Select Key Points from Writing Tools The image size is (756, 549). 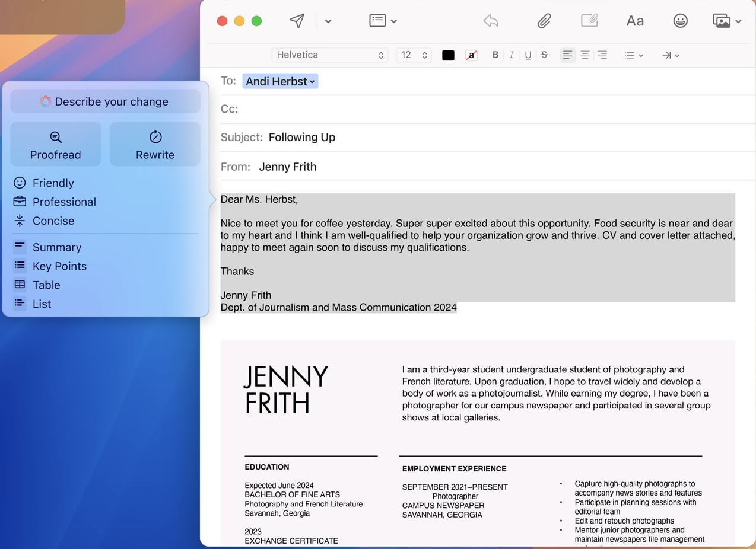click(59, 266)
